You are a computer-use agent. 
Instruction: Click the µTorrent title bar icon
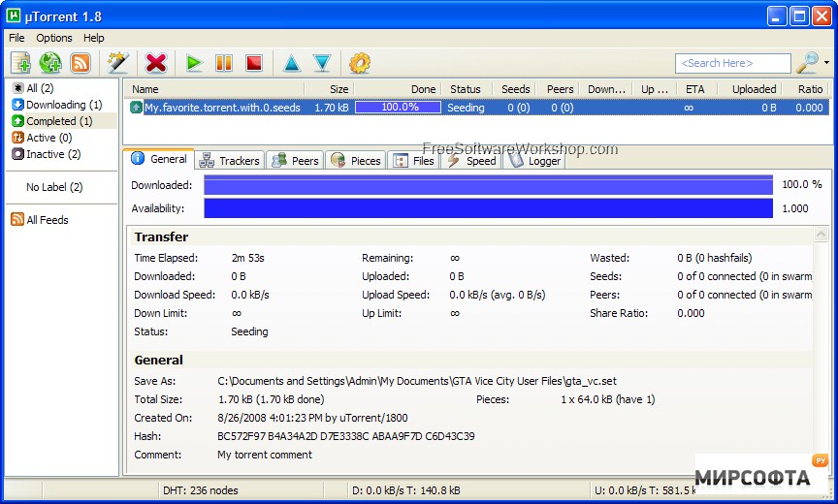tap(14, 16)
